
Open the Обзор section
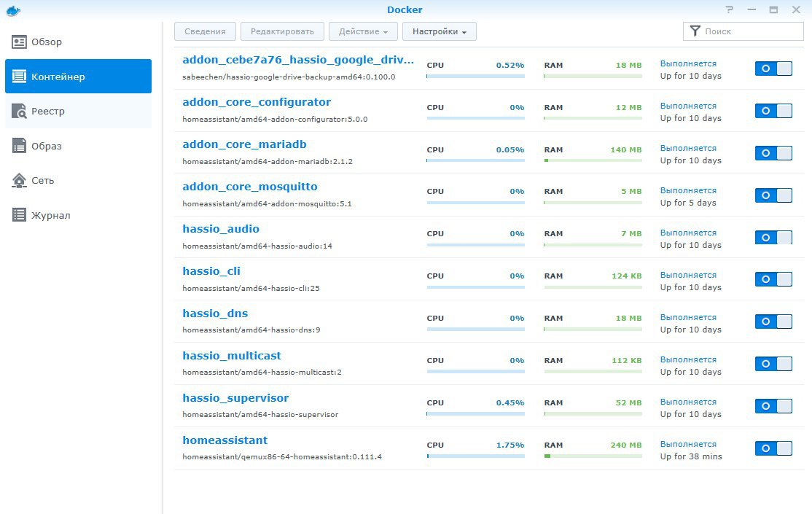coord(78,42)
